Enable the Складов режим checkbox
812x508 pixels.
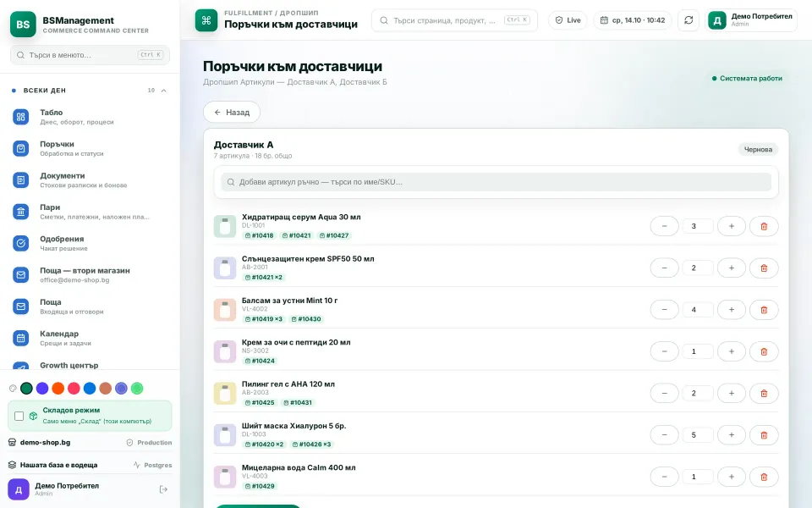click(19, 417)
